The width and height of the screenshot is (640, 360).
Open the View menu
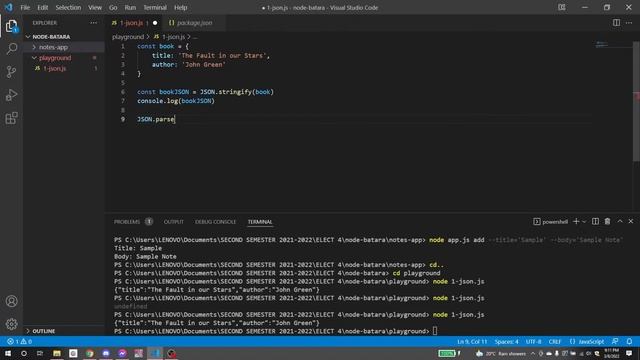[95, 7]
